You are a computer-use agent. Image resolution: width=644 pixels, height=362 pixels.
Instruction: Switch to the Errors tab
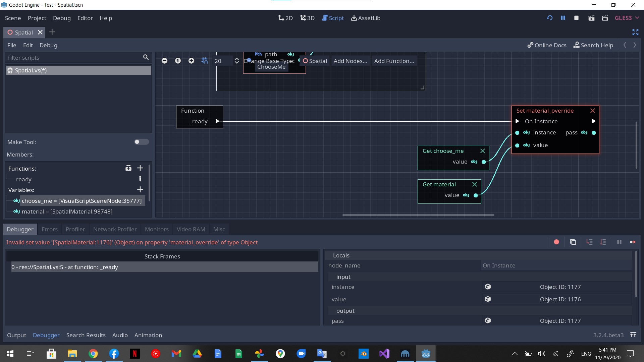pyautogui.click(x=50, y=229)
